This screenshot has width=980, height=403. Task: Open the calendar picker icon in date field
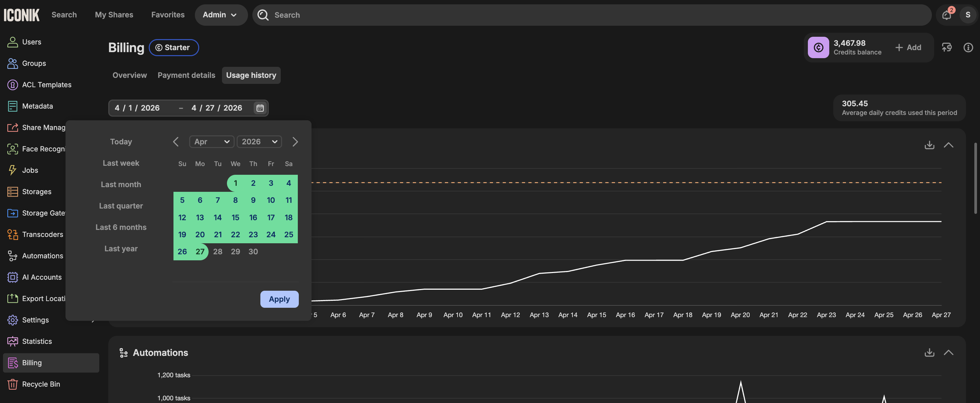(x=260, y=108)
